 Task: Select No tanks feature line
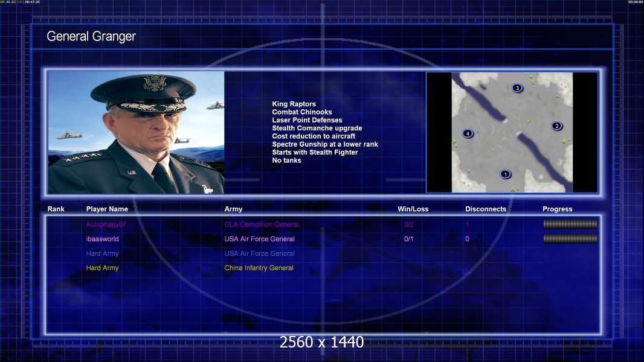coord(286,160)
